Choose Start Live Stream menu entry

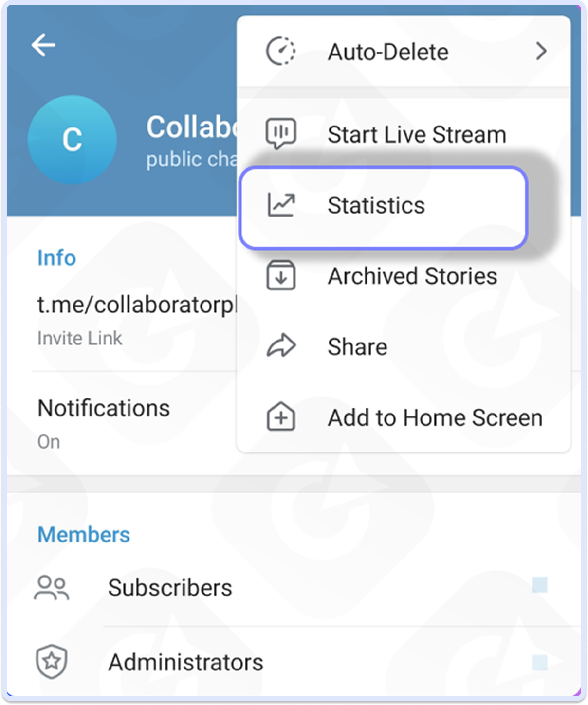[416, 134]
